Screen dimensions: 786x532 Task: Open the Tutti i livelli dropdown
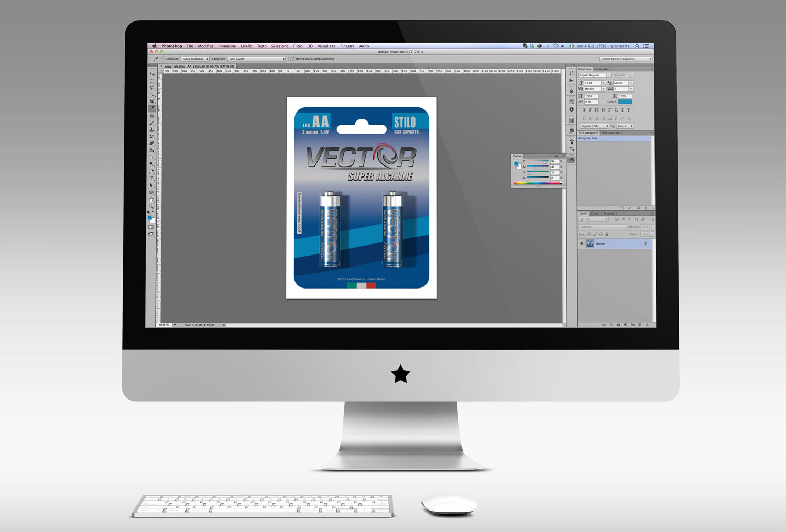point(256,59)
